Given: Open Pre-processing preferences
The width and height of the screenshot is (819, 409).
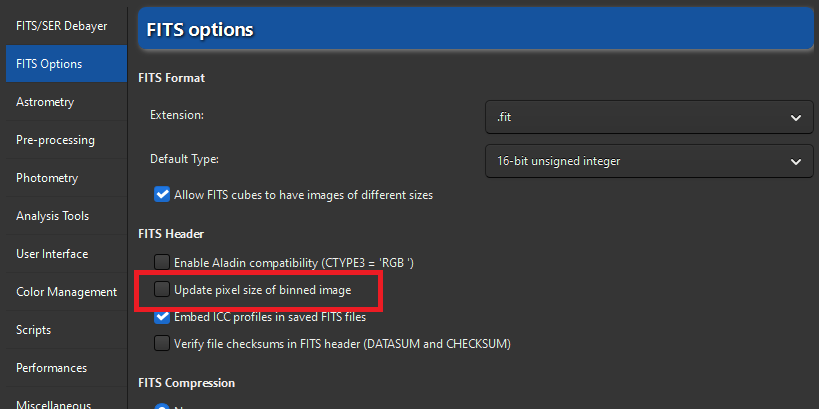Looking at the screenshot, I should click(56, 139).
